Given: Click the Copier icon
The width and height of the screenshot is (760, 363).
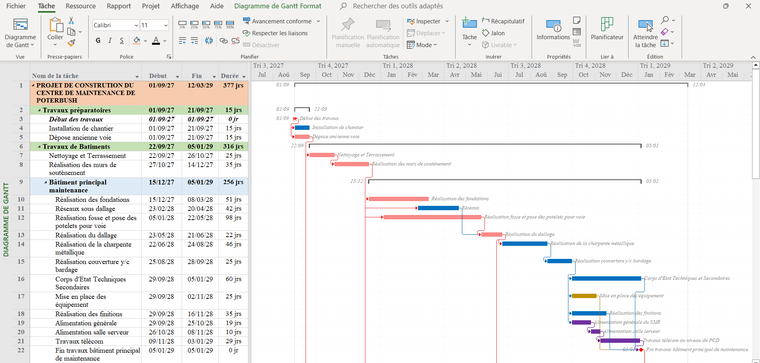Looking at the screenshot, I should point(71,32).
